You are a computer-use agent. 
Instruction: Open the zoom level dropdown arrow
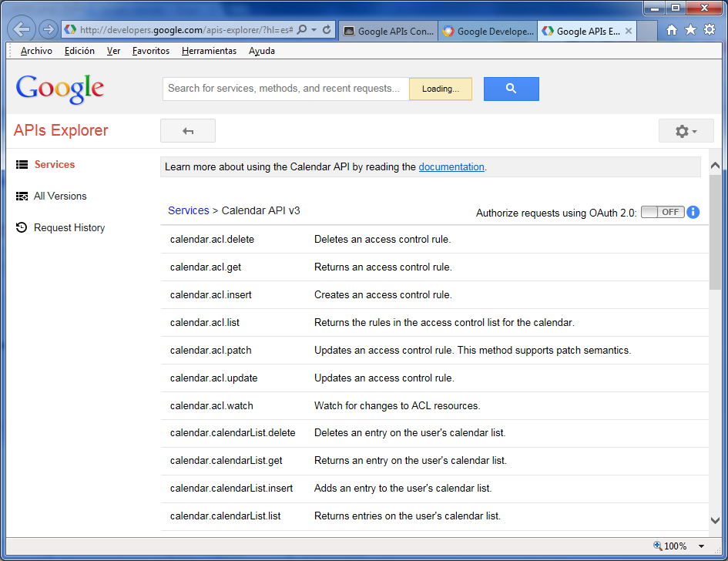click(702, 546)
